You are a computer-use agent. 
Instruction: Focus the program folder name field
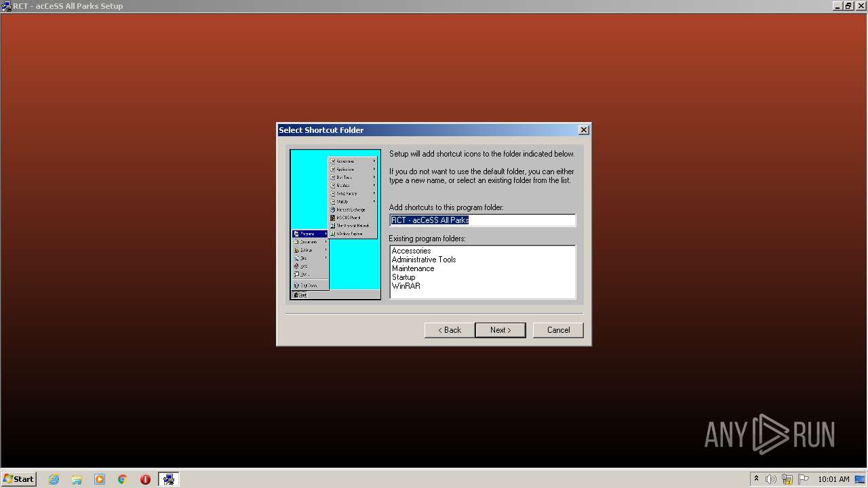[x=482, y=220]
